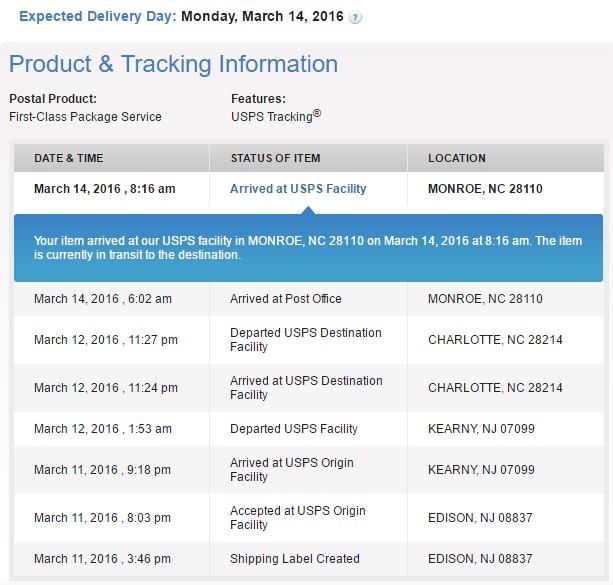Click the "Shipping Label Created" status entry

[295, 559]
